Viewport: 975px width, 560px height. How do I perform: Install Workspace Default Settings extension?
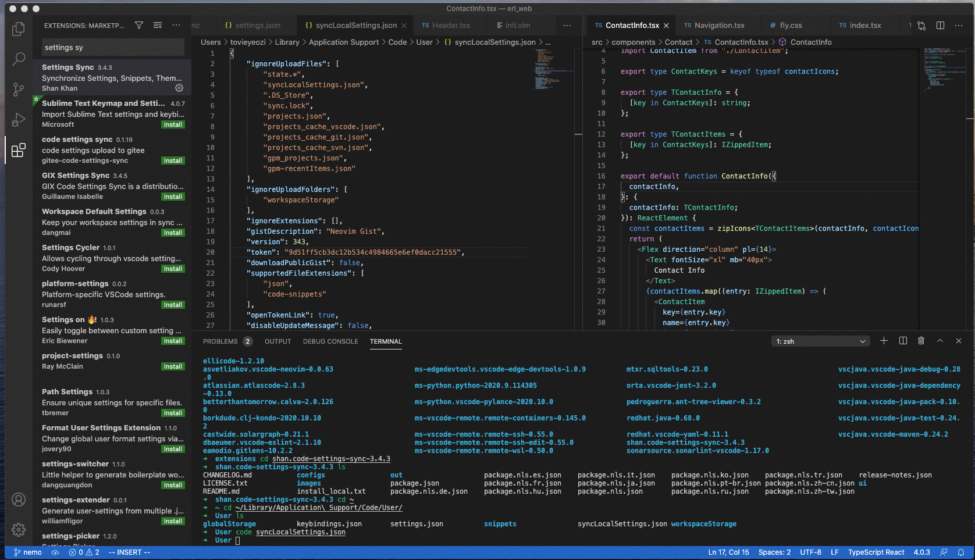173,233
